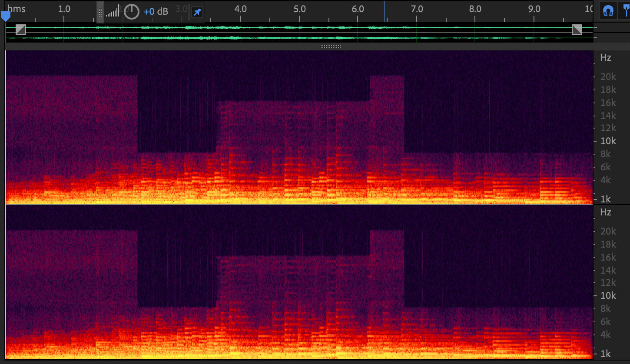Click the +0 dB gain value

(156, 12)
